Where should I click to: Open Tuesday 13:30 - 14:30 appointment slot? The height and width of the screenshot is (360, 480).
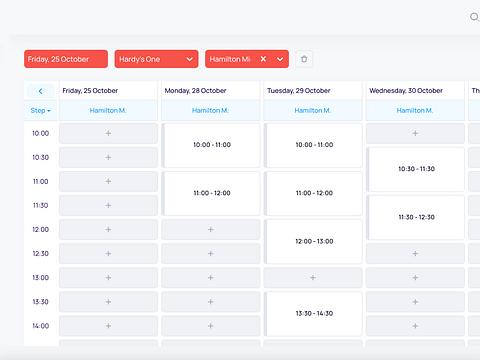[314, 314]
